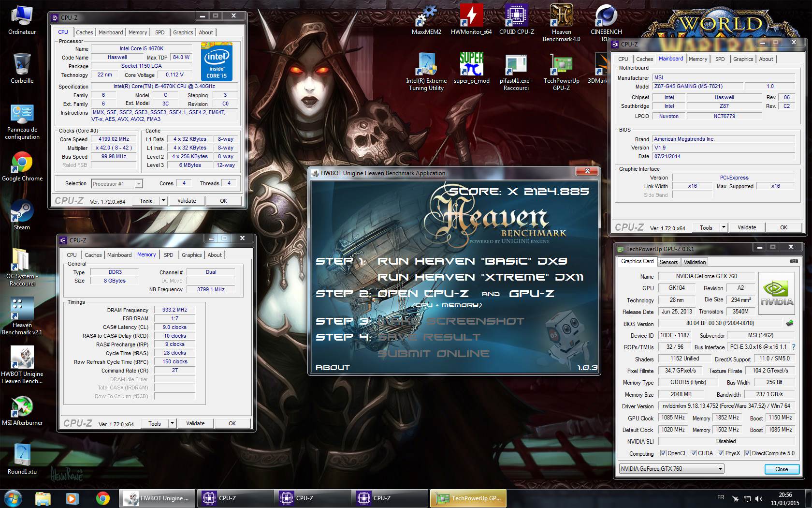Screen dimensions: 812x508
Task: Launch Heaven Benchmark 4.0 desktop shortcut
Action: click(561, 23)
